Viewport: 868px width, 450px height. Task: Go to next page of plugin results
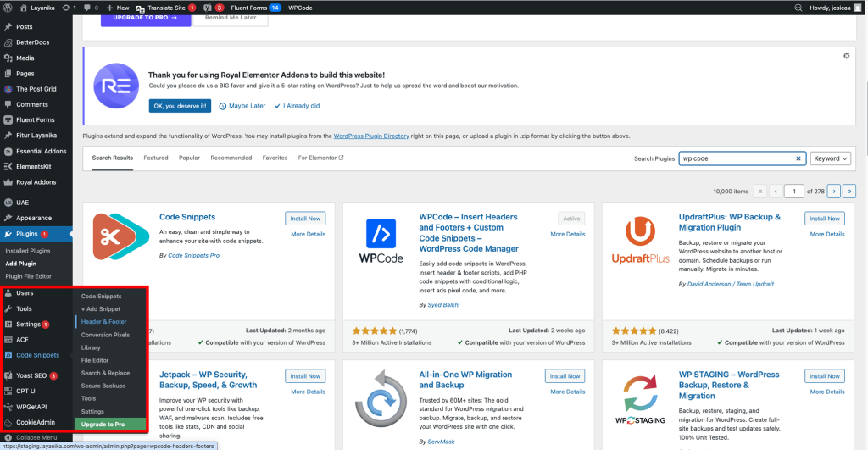pyautogui.click(x=834, y=192)
